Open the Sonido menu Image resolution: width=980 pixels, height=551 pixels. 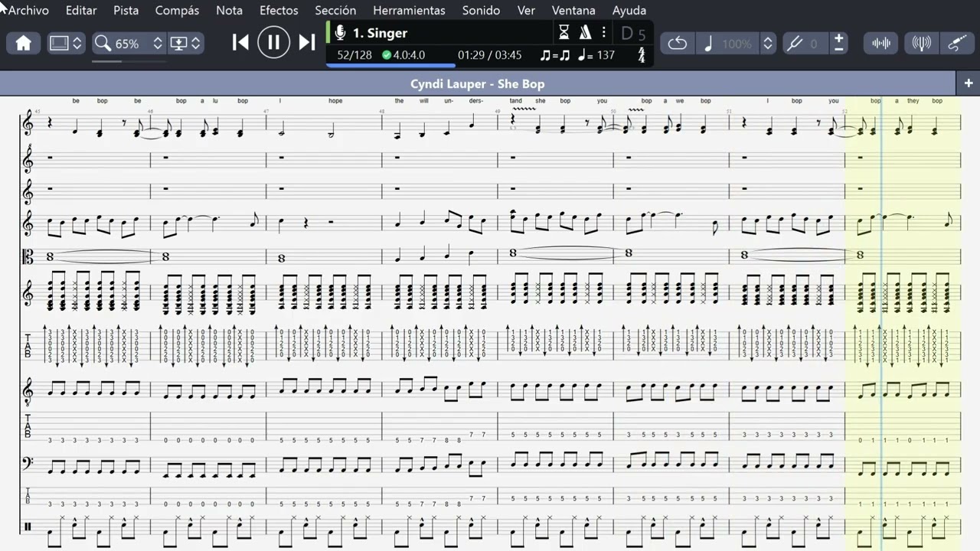click(481, 11)
